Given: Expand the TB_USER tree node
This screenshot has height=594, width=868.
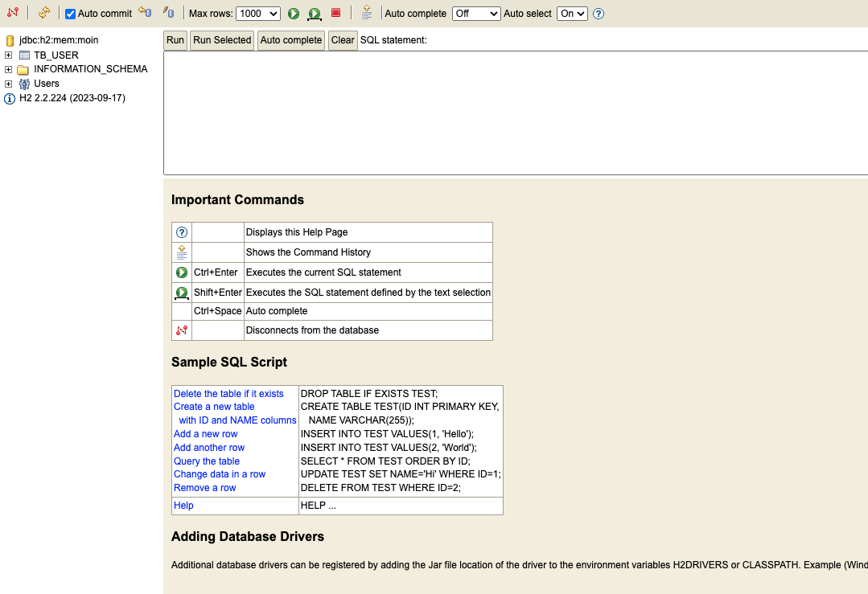Looking at the screenshot, I should (8, 55).
